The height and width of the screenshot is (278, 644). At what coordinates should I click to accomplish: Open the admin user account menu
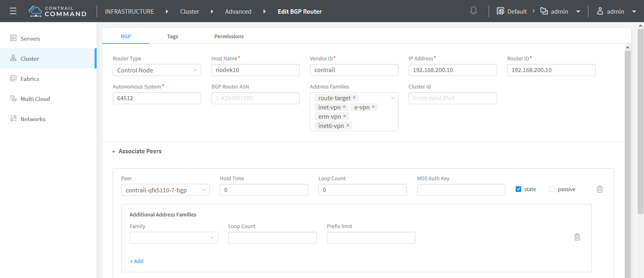[x=616, y=11]
